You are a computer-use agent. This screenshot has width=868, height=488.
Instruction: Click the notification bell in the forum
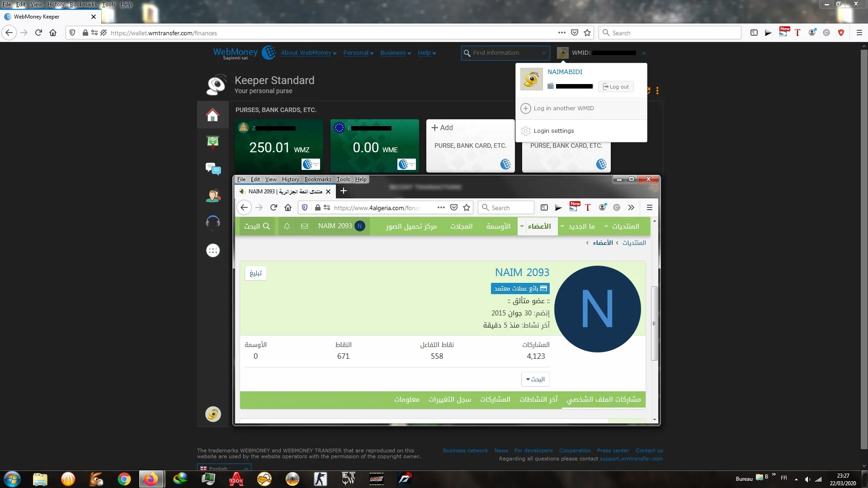click(x=287, y=226)
